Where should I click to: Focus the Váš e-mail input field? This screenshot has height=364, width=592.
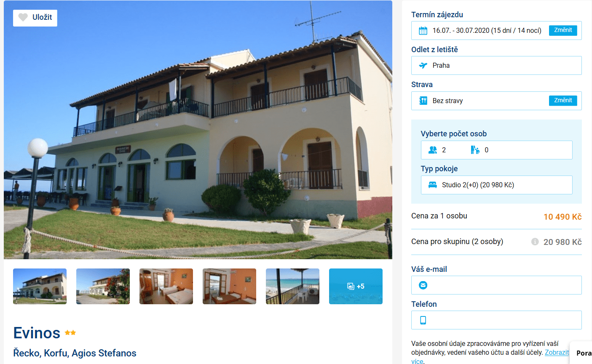click(496, 285)
